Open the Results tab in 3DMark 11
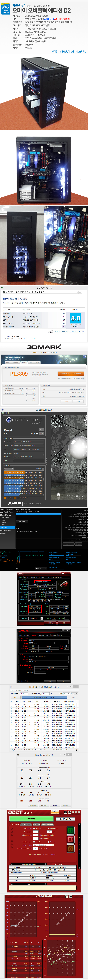 coord(24,363)
